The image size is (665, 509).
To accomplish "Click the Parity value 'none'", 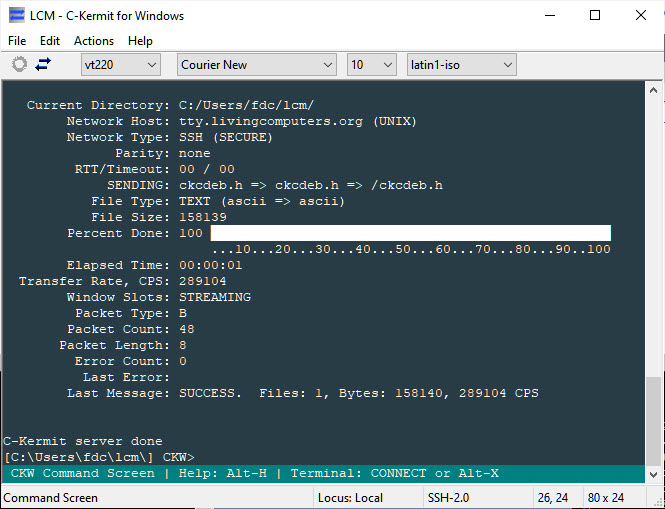I will coord(195,154).
